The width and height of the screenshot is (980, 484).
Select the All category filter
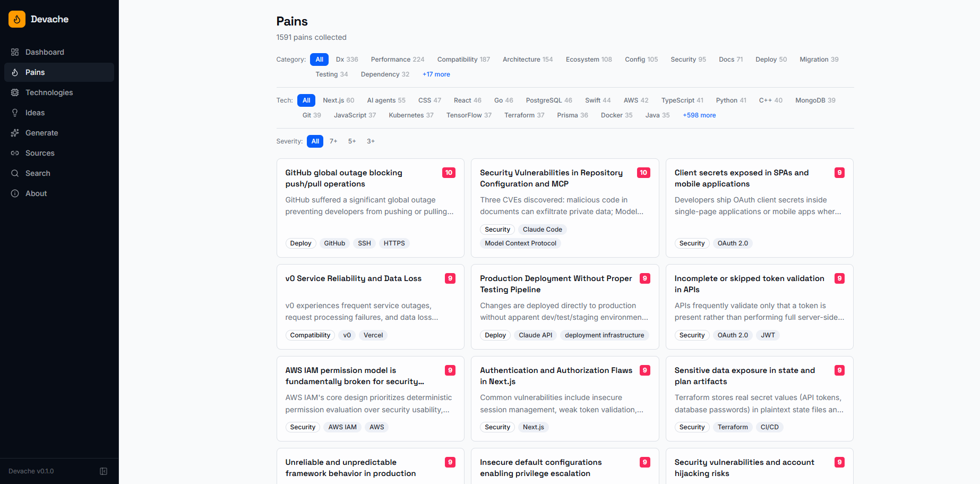[x=319, y=60]
